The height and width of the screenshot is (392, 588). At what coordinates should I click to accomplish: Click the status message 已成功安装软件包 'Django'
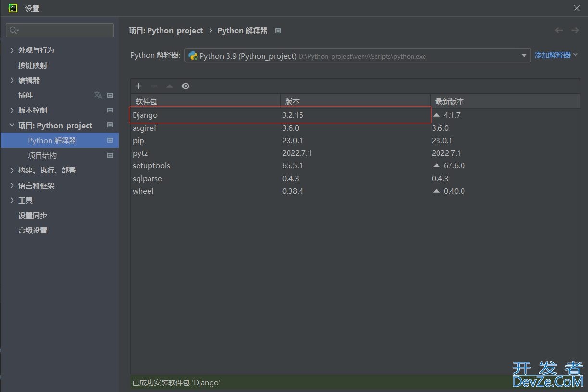click(x=176, y=383)
